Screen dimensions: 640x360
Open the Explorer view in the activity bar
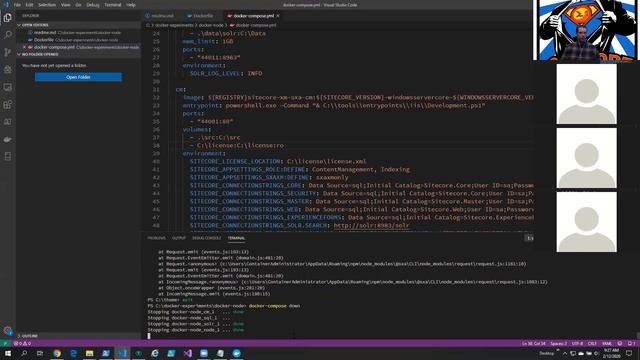(7, 18)
